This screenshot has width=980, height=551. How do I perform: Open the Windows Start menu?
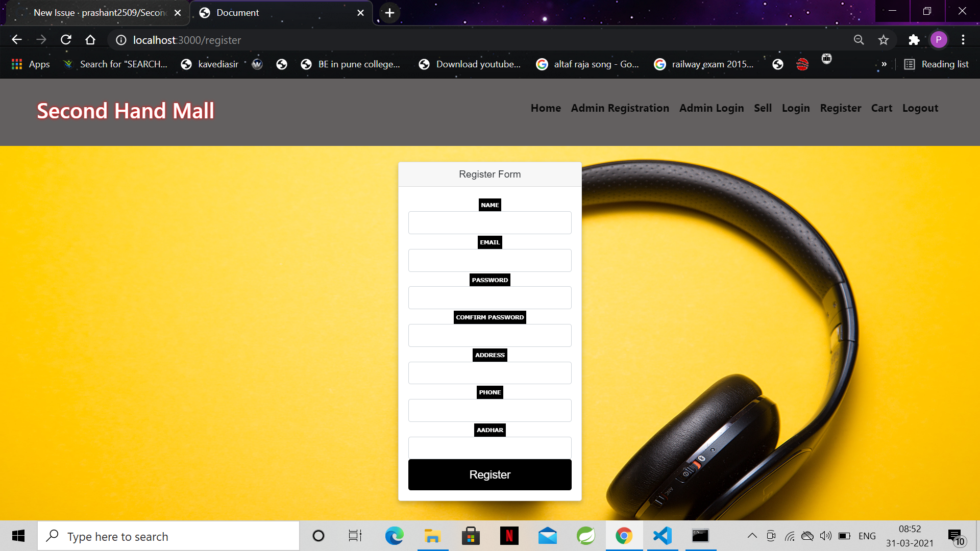pos(18,536)
